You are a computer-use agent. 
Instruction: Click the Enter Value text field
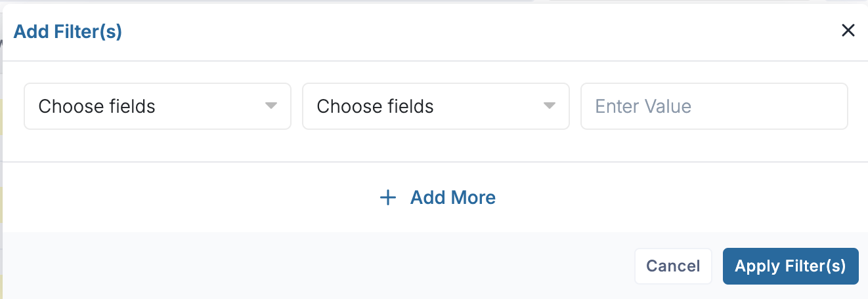point(714,106)
